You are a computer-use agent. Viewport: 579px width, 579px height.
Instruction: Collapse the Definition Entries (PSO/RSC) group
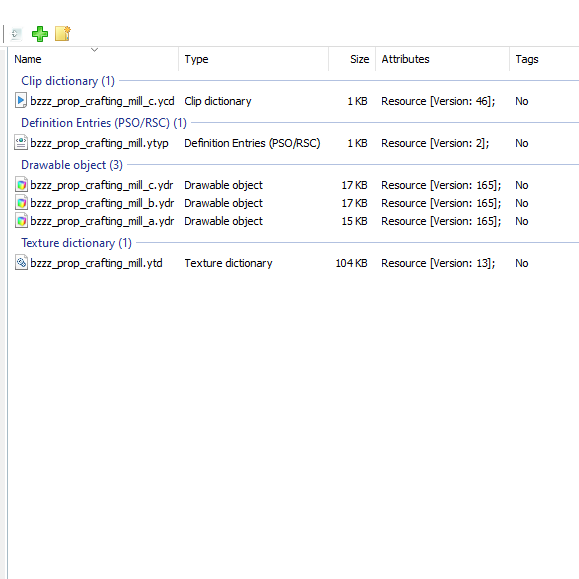pos(104,123)
